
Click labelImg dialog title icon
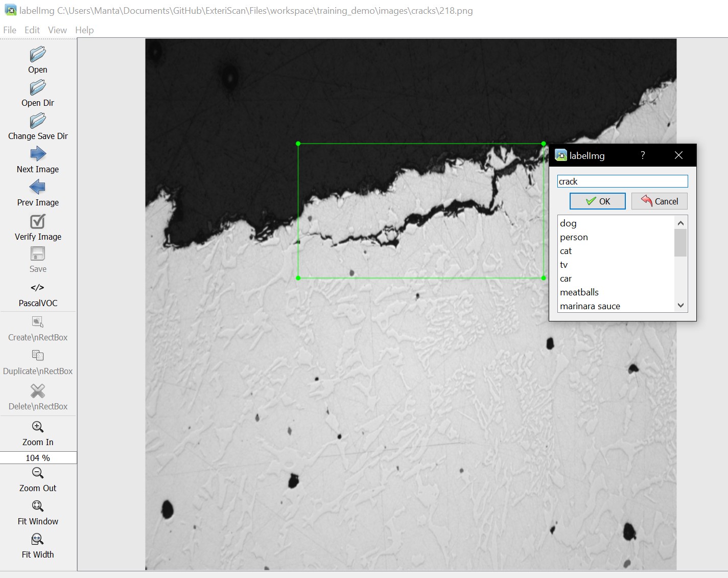561,155
